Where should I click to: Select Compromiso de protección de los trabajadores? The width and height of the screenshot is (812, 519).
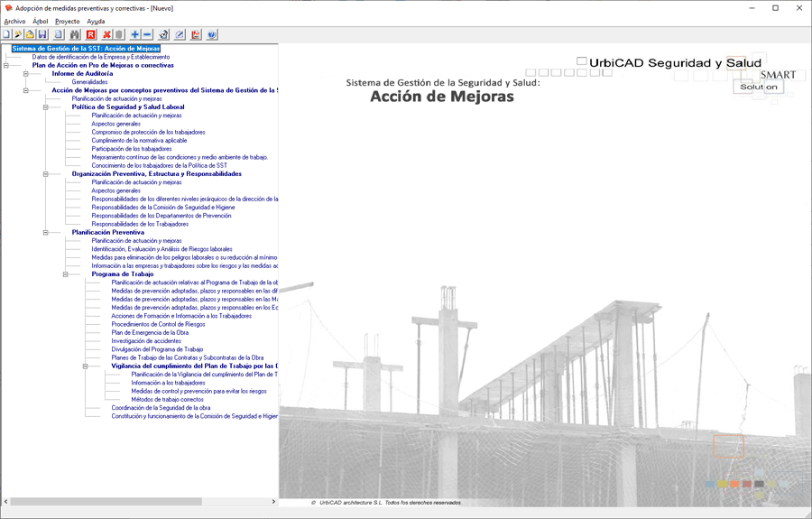pyautogui.click(x=148, y=132)
